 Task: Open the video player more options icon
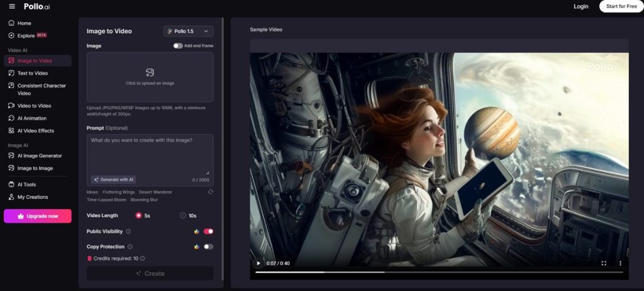click(x=620, y=263)
